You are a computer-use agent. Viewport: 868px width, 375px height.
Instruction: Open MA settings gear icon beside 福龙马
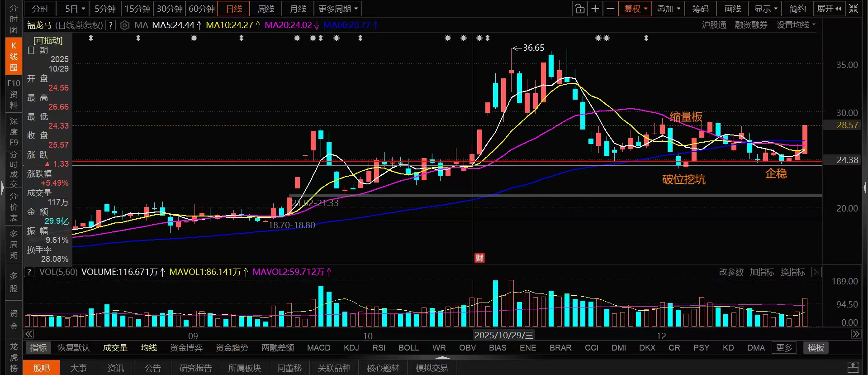pos(124,25)
